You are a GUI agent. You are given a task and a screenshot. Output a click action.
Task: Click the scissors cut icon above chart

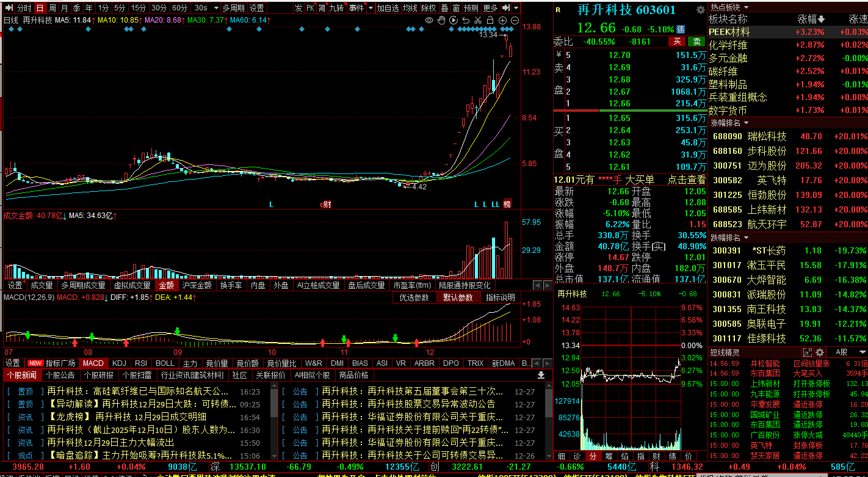coord(478,20)
